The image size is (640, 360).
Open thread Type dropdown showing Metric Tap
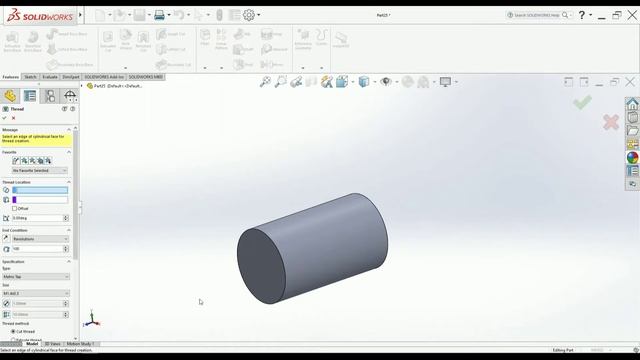(36, 277)
